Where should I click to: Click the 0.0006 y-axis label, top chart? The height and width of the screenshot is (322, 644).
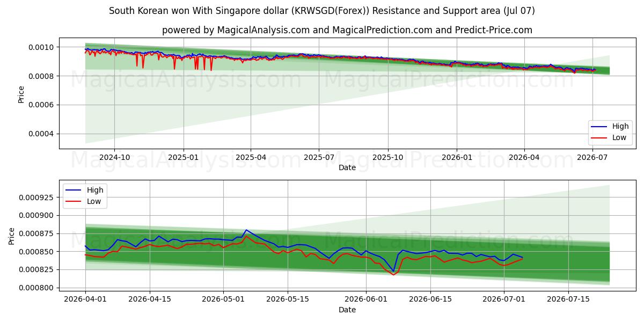pyautogui.click(x=42, y=105)
